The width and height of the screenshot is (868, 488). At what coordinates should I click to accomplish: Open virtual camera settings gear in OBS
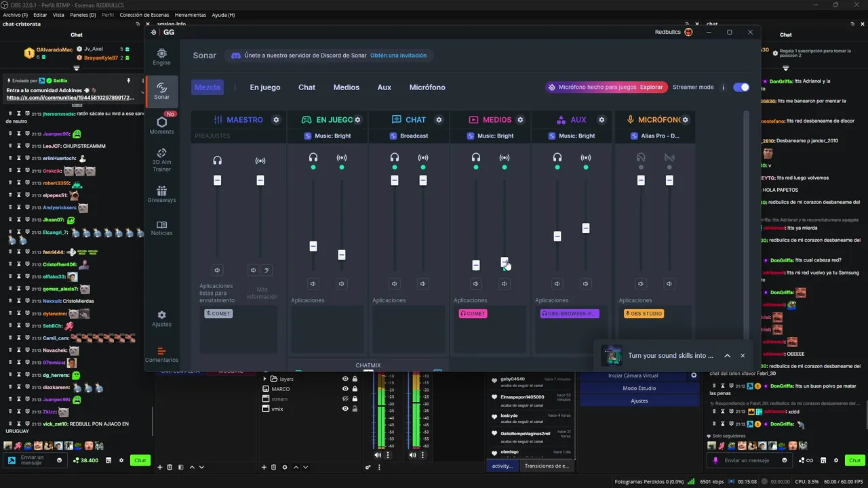pos(694,375)
